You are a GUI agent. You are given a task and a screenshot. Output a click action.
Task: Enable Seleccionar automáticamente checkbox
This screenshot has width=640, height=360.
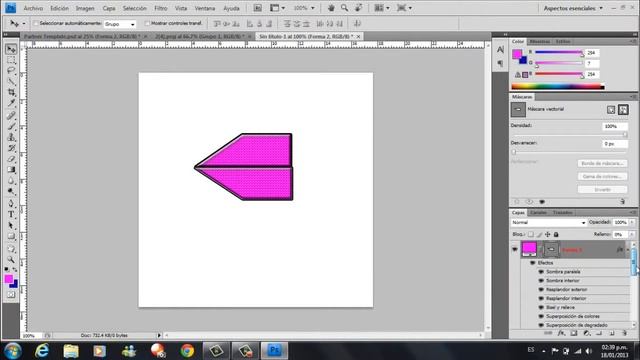point(36,24)
